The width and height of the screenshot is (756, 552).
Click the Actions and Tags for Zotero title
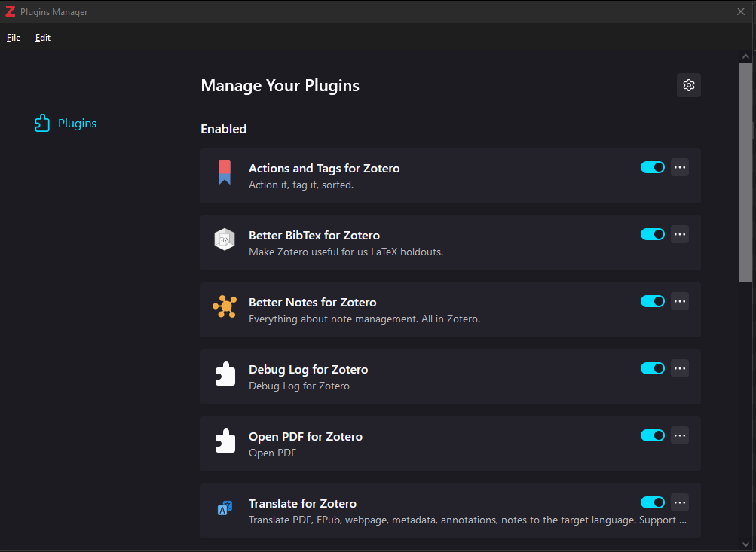click(324, 169)
